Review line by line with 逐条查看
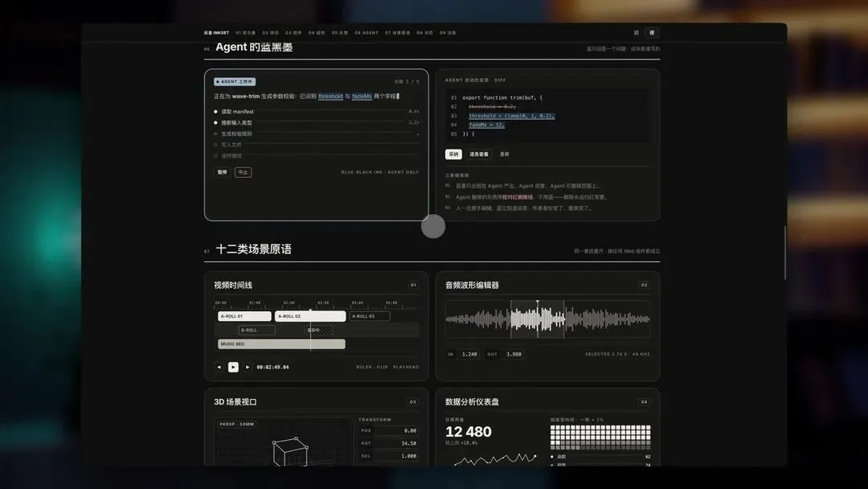 click(479, 154)
